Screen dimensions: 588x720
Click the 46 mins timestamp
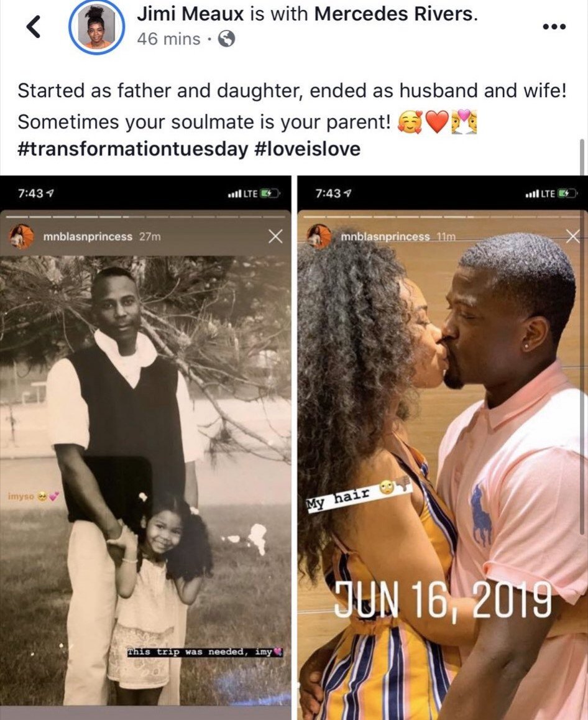(x=168, y=39)
